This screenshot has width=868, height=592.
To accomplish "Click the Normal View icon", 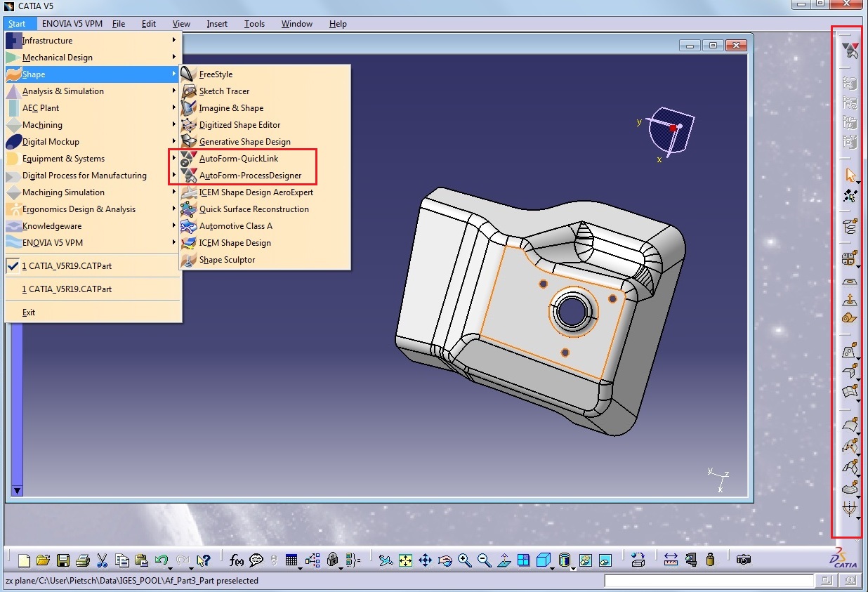I will point(504,560).
